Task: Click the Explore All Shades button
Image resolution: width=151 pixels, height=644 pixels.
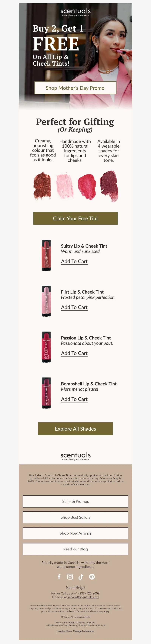Action: 75,429
